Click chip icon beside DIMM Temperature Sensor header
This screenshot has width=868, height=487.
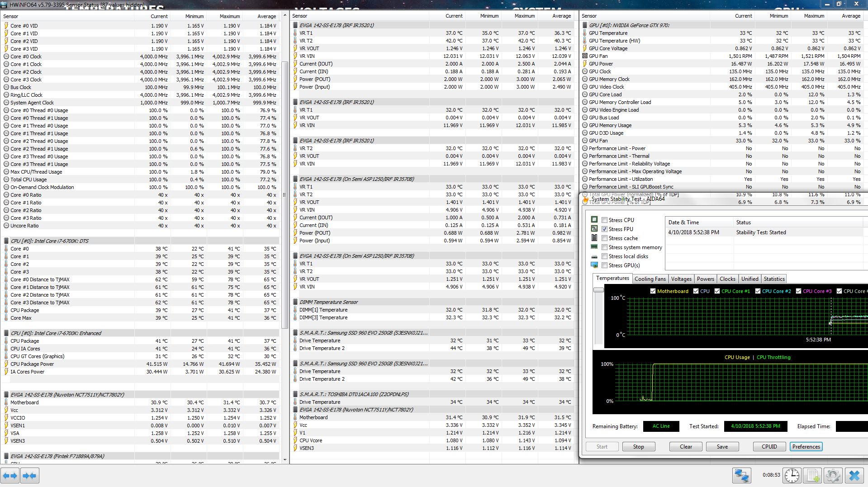click(295, 302)
